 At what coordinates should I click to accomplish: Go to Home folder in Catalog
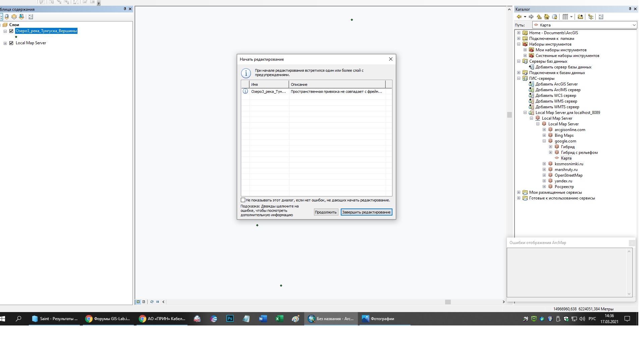(x=547, y=17)
